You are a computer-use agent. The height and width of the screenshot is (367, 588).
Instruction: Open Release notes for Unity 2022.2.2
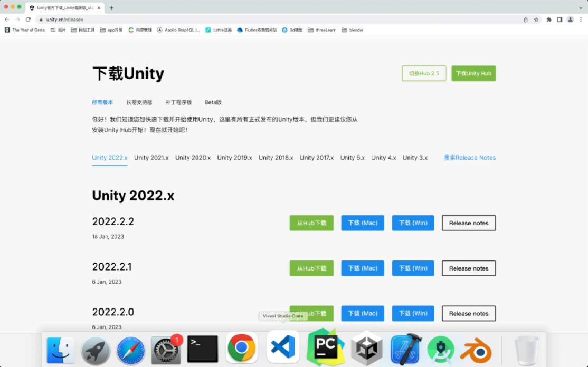coord(468,223)
